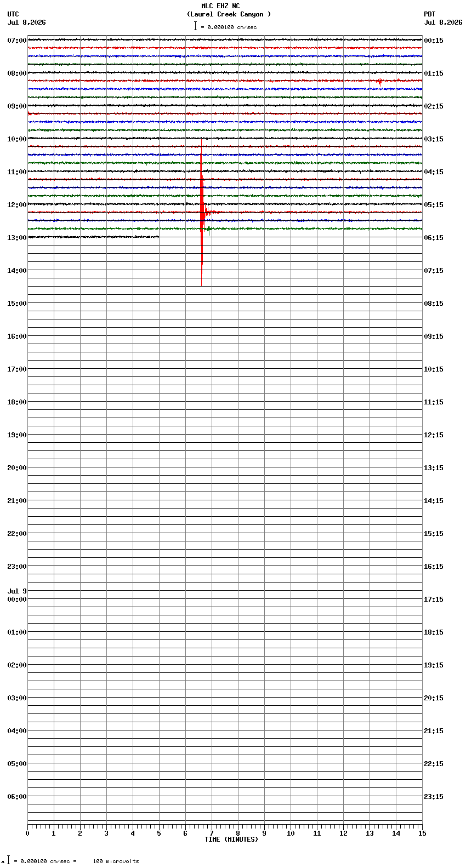Click the '13' tick on the time axis

370,833
